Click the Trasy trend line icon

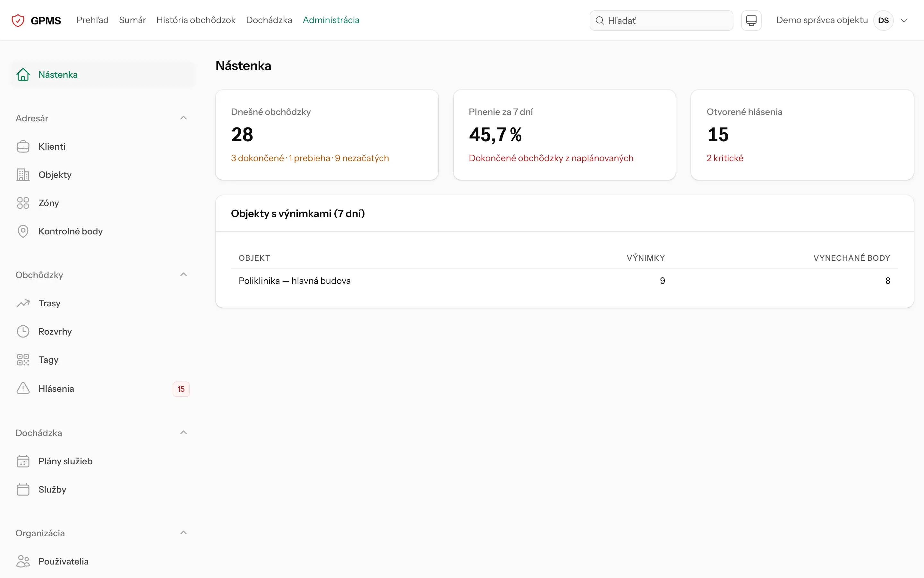click(23, 303)
